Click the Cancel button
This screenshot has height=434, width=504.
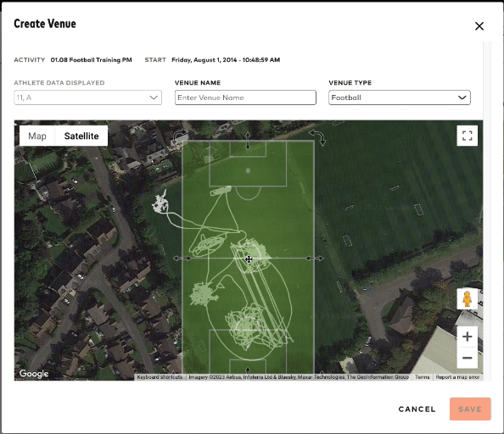point(417,409)
